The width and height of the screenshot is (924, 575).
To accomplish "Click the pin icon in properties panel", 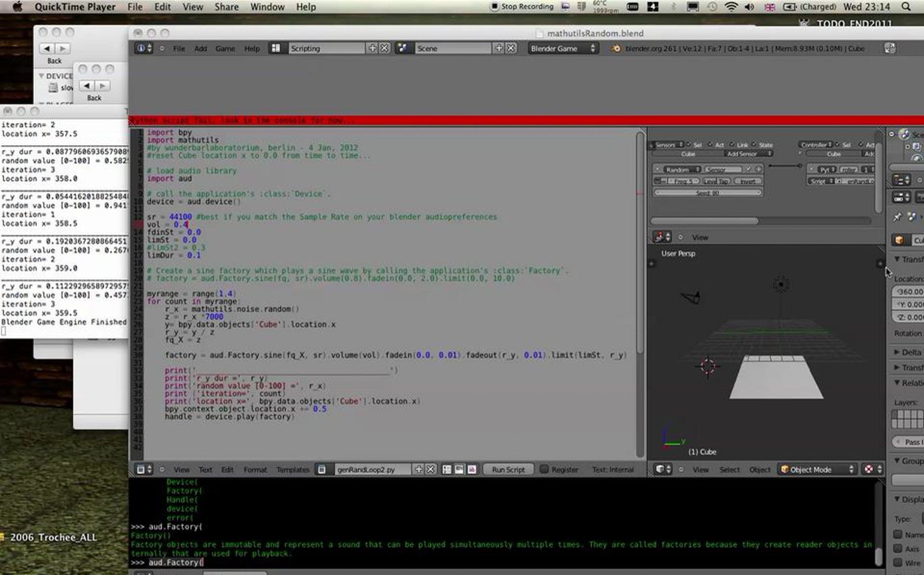I will click(x=897, y=217).
